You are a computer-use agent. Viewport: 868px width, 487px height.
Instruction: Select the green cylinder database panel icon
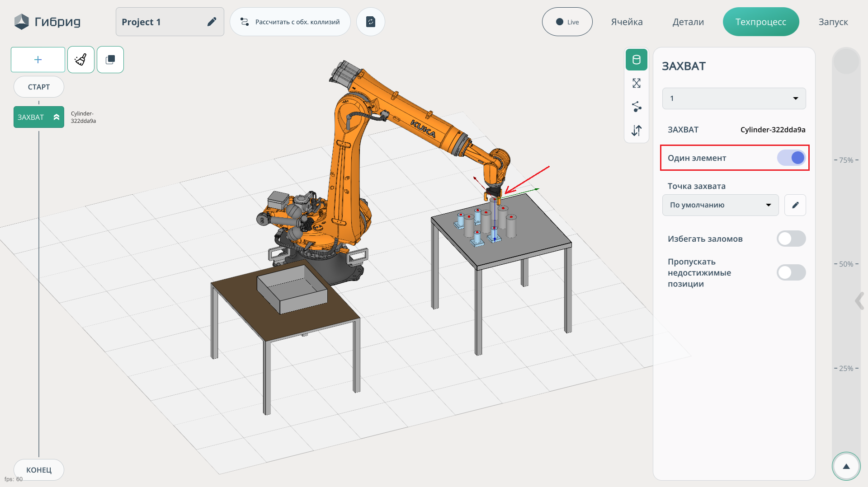point(637,60)
